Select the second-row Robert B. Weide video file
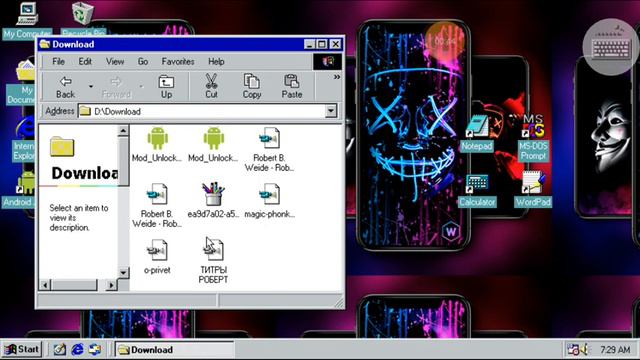 click(157, 205)
